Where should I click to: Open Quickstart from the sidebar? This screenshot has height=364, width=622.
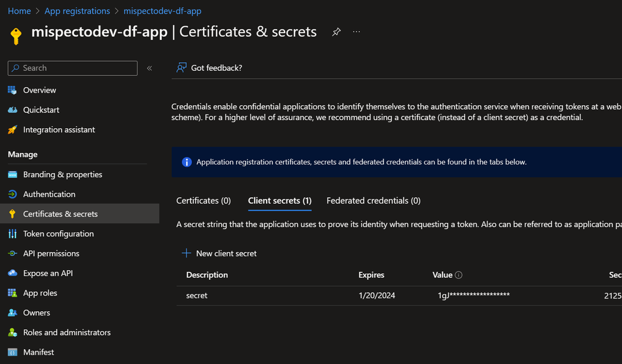[x=41, y=110]
